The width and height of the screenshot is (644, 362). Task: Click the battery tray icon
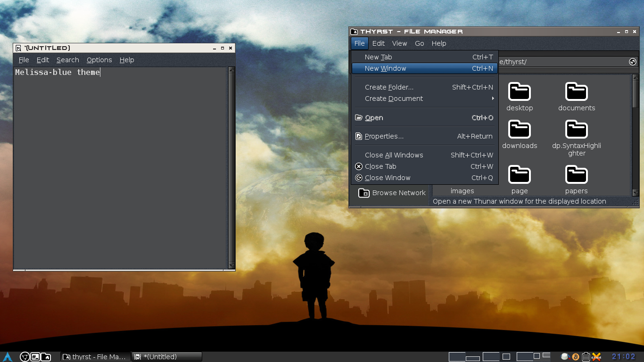(x=586, y=357)
